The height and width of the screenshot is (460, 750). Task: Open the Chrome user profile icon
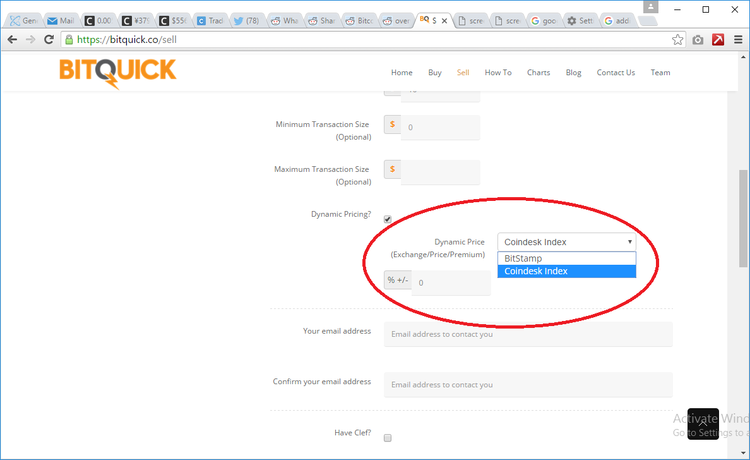coord(651,7)
